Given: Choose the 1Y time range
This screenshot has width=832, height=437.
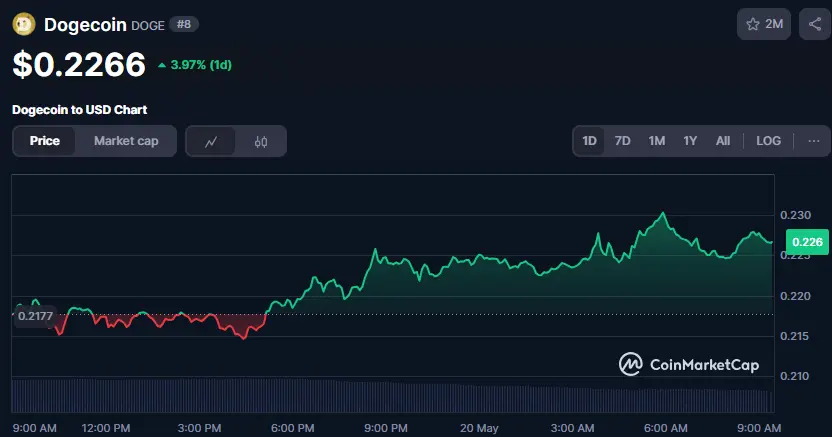Looking at the screenshot, I should [690, 141].
